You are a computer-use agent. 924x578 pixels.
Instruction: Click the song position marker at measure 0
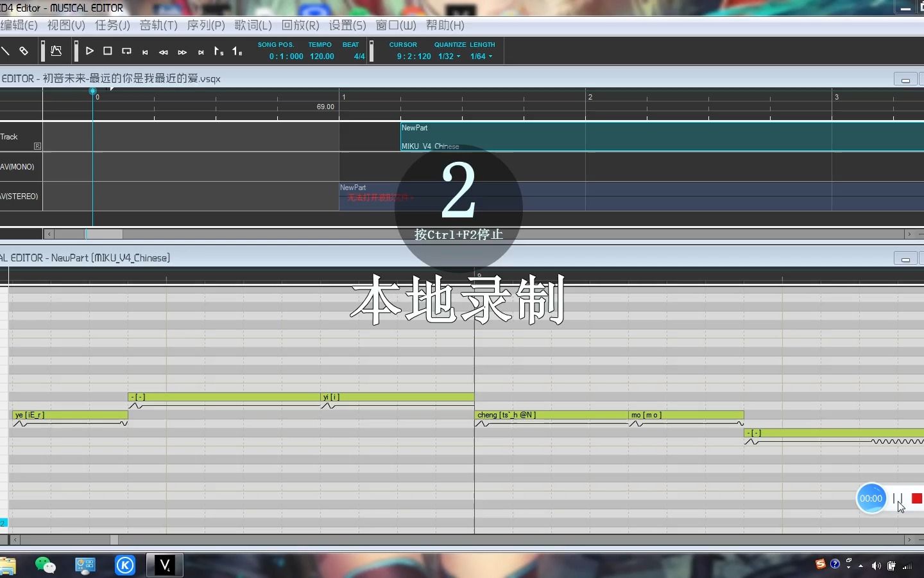93,91
